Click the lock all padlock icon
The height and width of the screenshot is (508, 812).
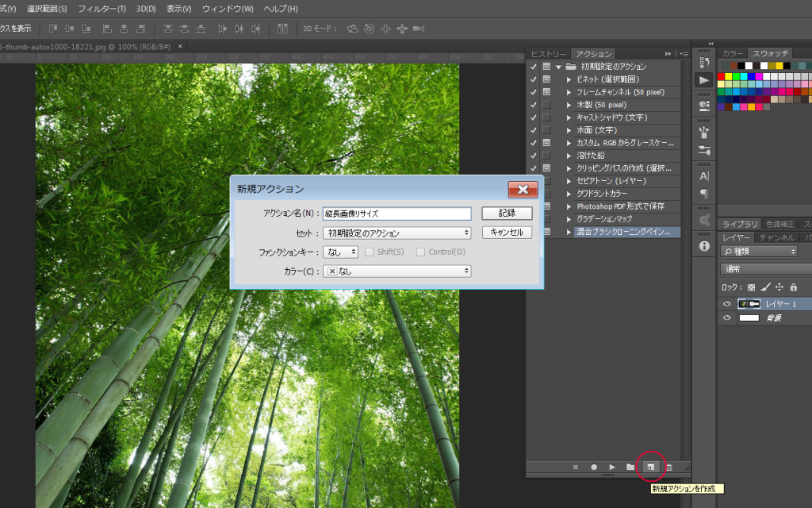793,287
